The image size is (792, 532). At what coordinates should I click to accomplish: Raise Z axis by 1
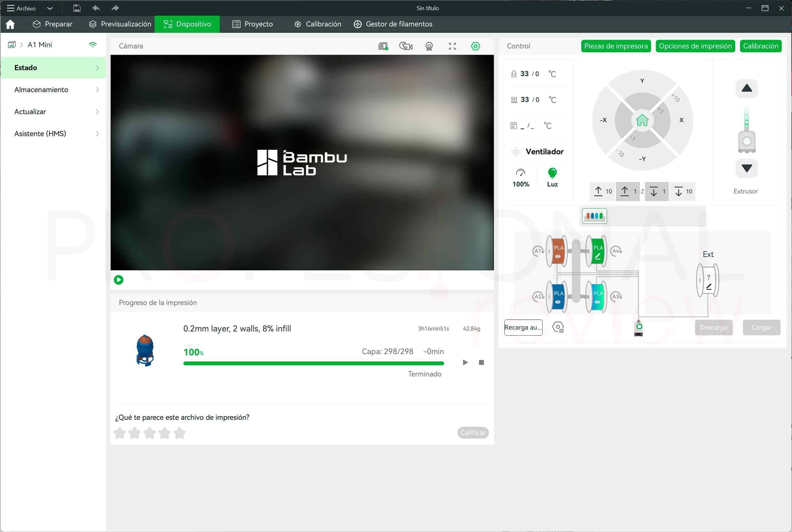628,191
